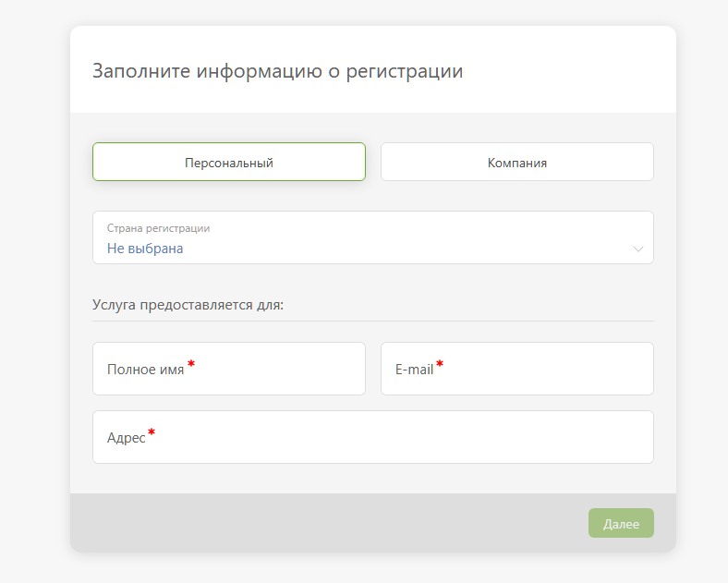Select the Персональный registration type

(x=229, y=162)
